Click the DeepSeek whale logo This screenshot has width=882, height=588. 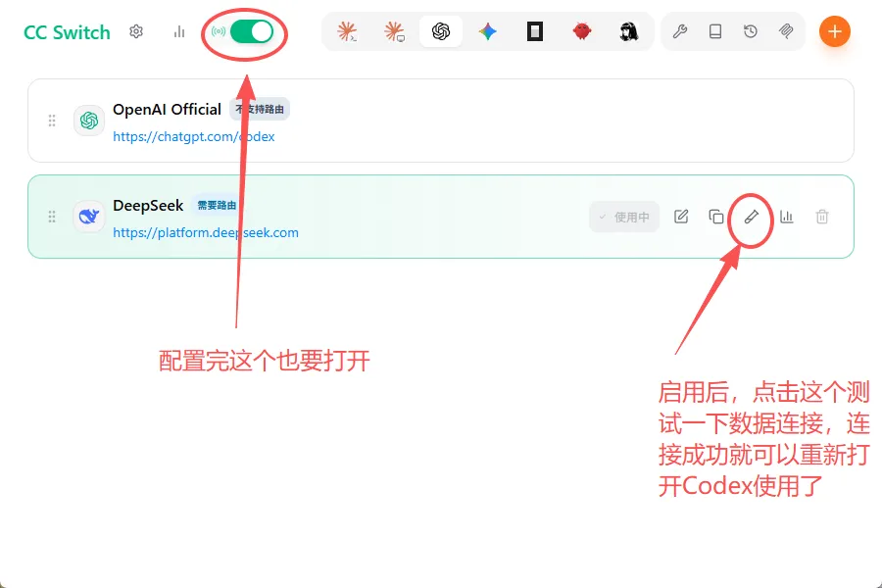[89, 217]
